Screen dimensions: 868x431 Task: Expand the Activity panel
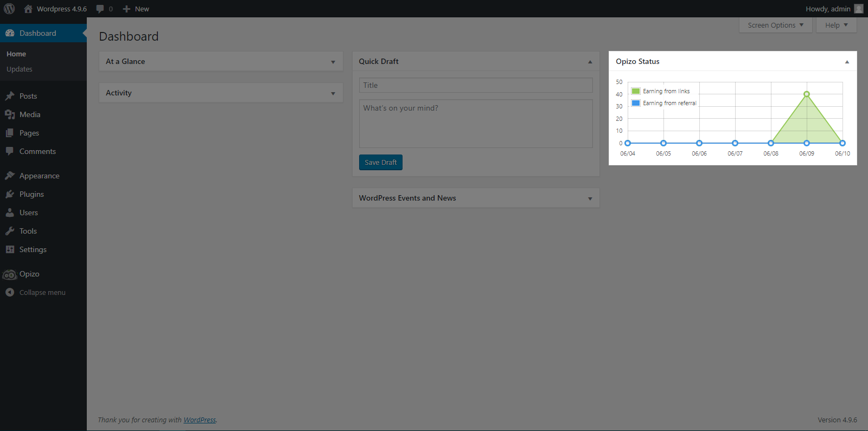[333, 93]
